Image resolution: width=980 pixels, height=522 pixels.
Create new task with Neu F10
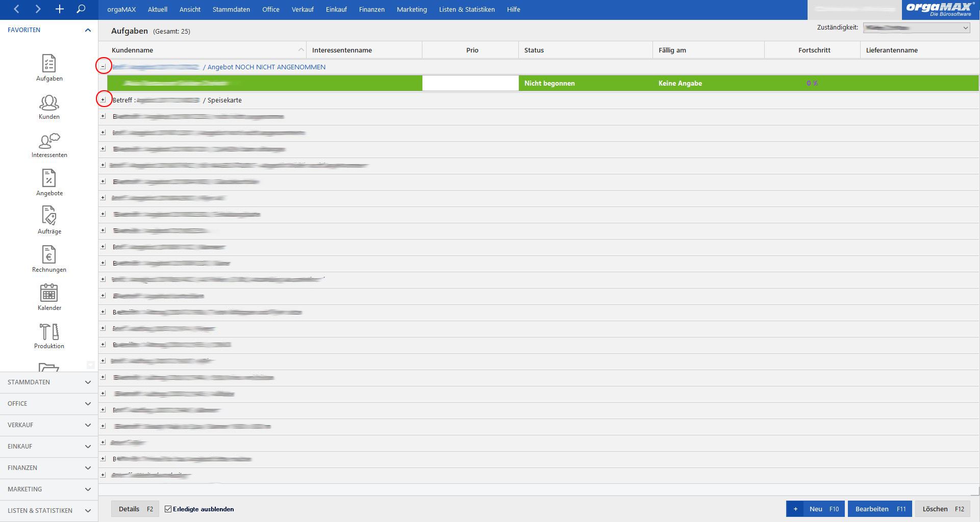pos(815,509)
